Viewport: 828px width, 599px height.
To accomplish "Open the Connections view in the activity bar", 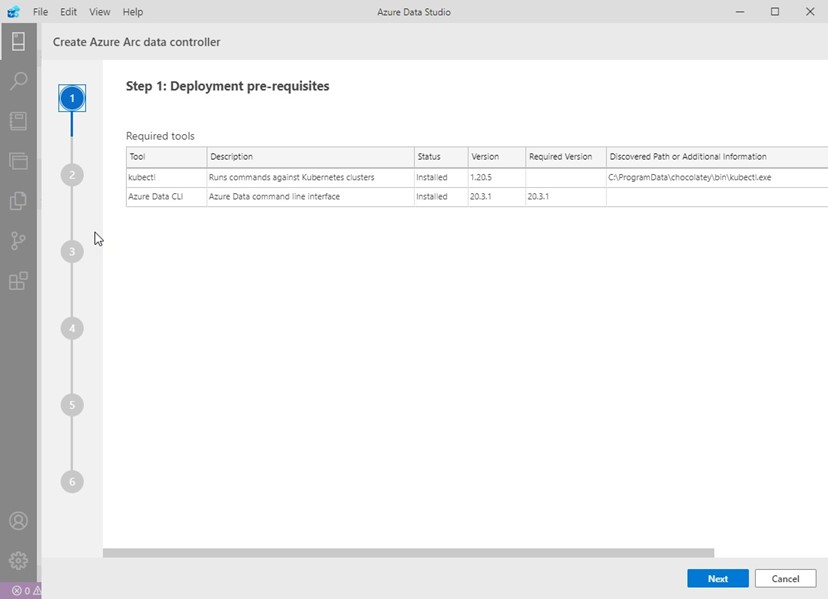I will tap(18, 41).
